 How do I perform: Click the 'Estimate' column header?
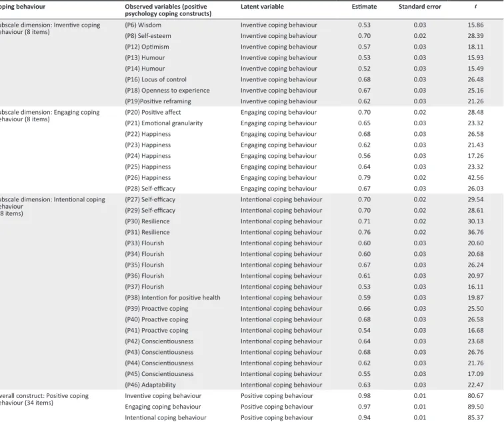(364, 7)
